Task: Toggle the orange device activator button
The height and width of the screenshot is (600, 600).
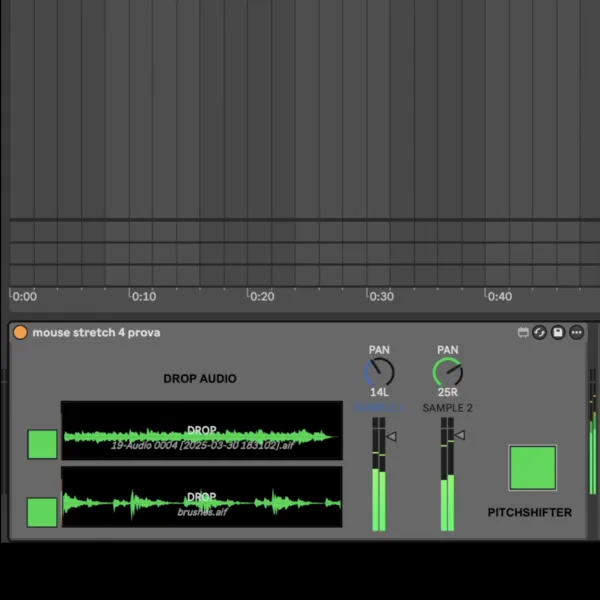Action: (x=20, y=332)
